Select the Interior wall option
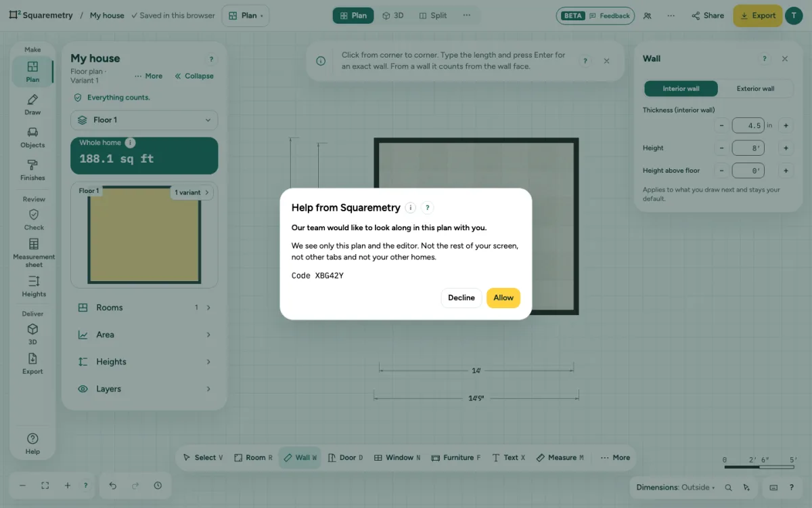Screen dimensions: 812x508 click(681, 89)
